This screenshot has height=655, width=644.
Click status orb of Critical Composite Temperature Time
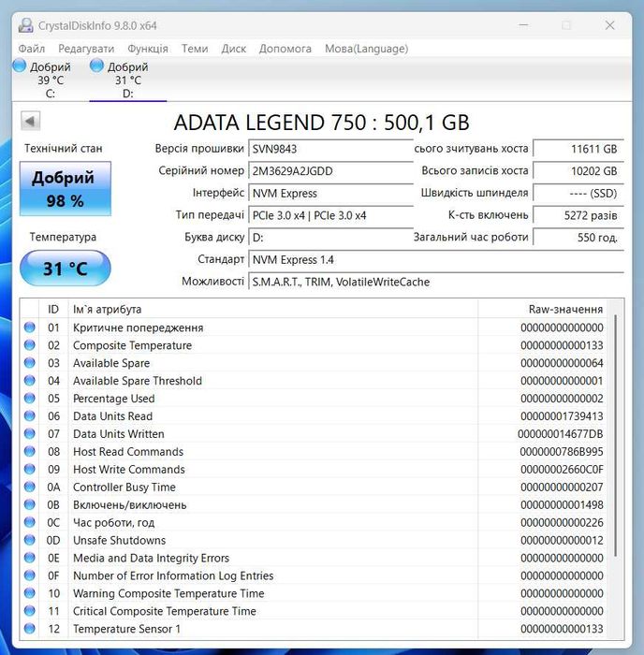point(30,611)
